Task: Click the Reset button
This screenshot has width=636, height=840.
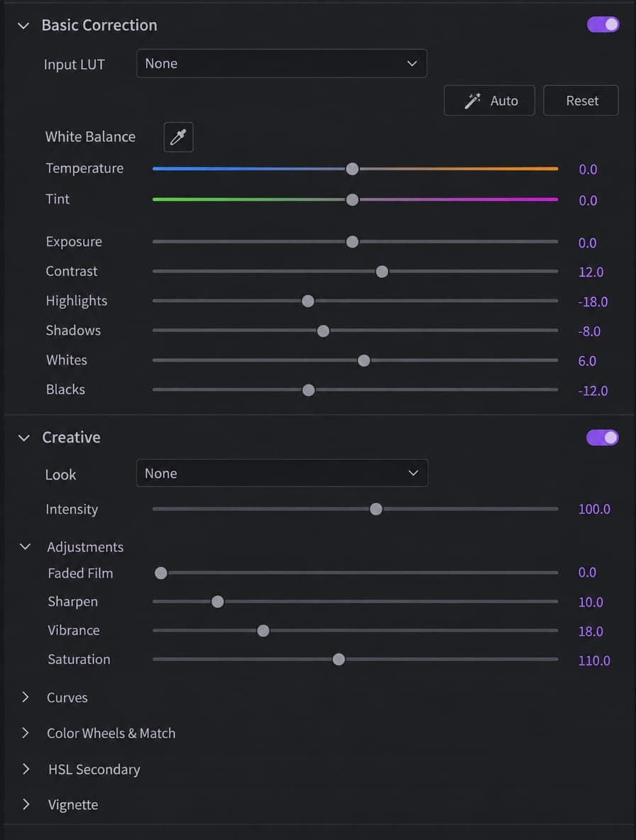Action: [581, 101]
